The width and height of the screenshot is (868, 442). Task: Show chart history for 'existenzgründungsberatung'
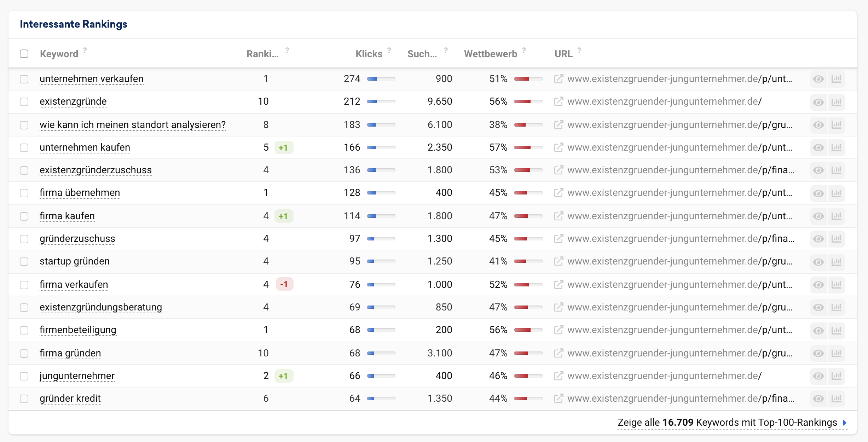[837, 307]
